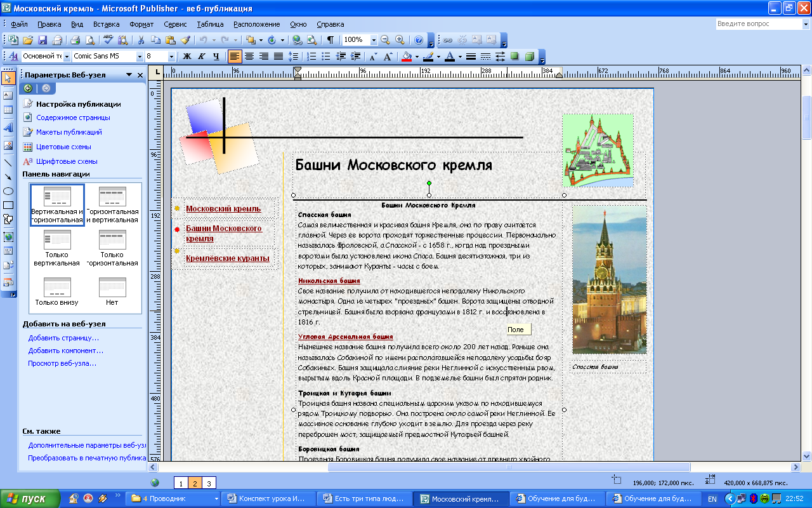Click 'Добавить страницу…' link
Image resolution: width=812 pixels, height=508 pixels.
click(x=63, y=338)
